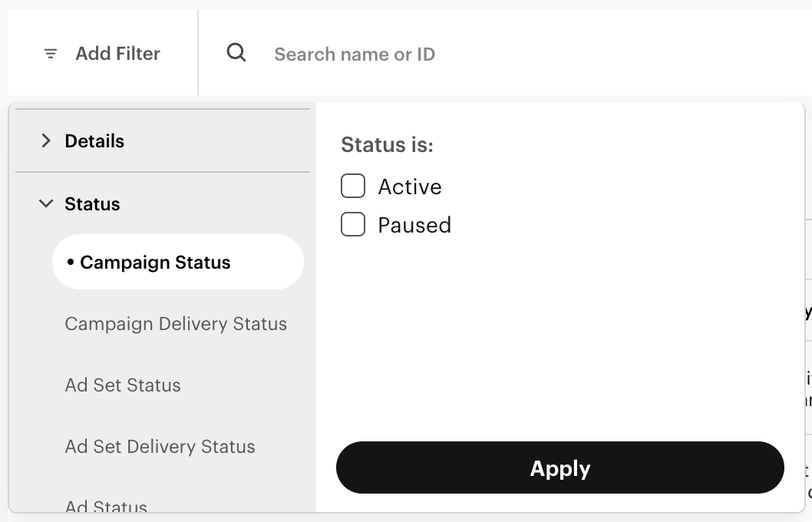Expand the Details filter section
Image resolution: width=812 pixels, height=522 pixels.
pyautogui.click(x=46, y=140)
